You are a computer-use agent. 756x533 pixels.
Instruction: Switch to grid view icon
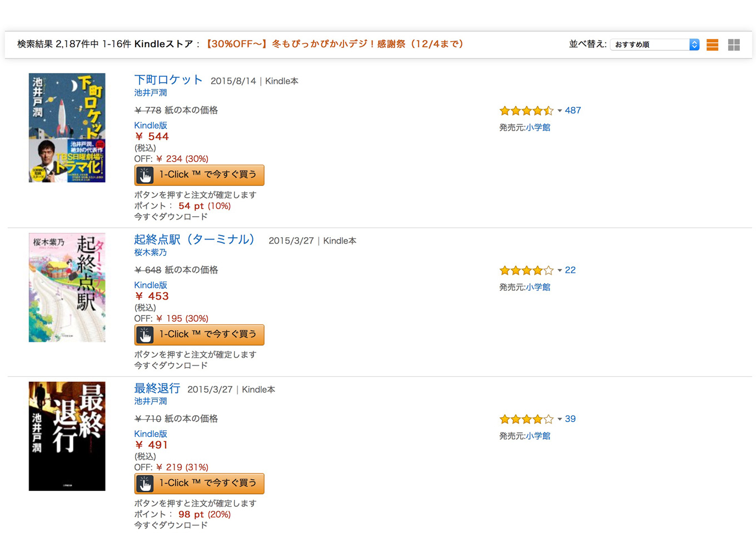(x=734, y=45)
